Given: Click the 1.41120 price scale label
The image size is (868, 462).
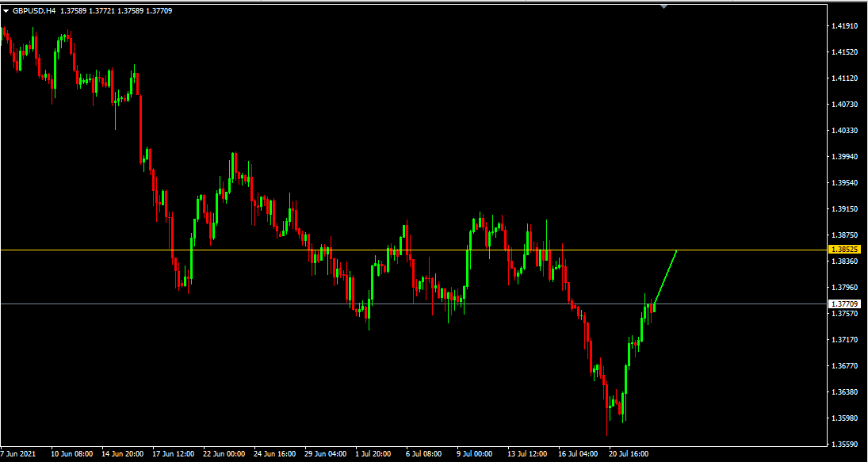Looking at the screenshot, I should coord(845,78).
